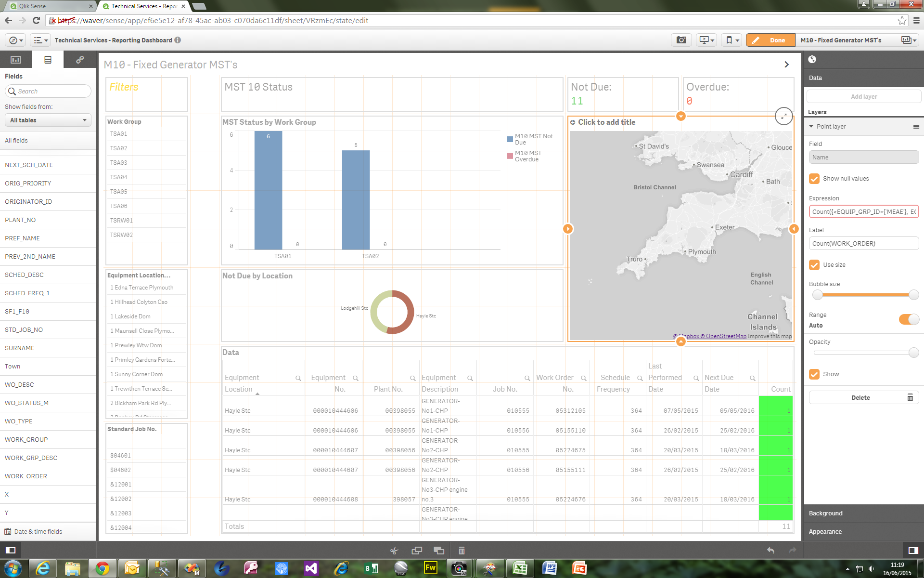Viewport: 924px width, 578px height.
Task: Adjust the Bubble size slider right handle
Action: pyautogui.click(x=914, y=295)
